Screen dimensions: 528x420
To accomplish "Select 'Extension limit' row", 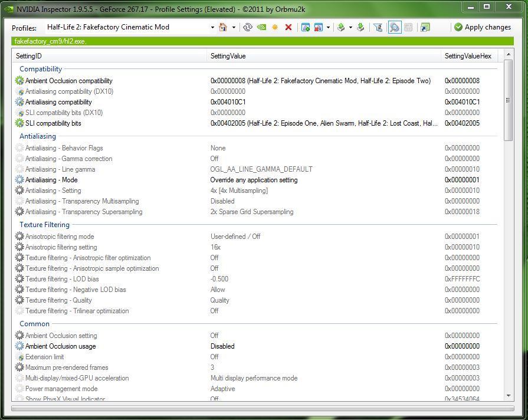I will (255, 357).
